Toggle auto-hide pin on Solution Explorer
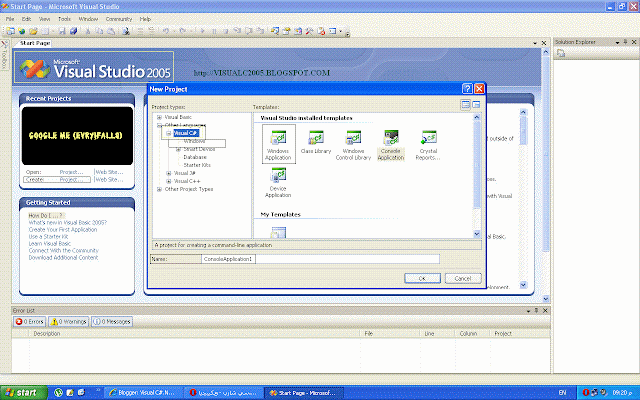The height and width of the screenshot is (400, 640). [x=625, y=42]
